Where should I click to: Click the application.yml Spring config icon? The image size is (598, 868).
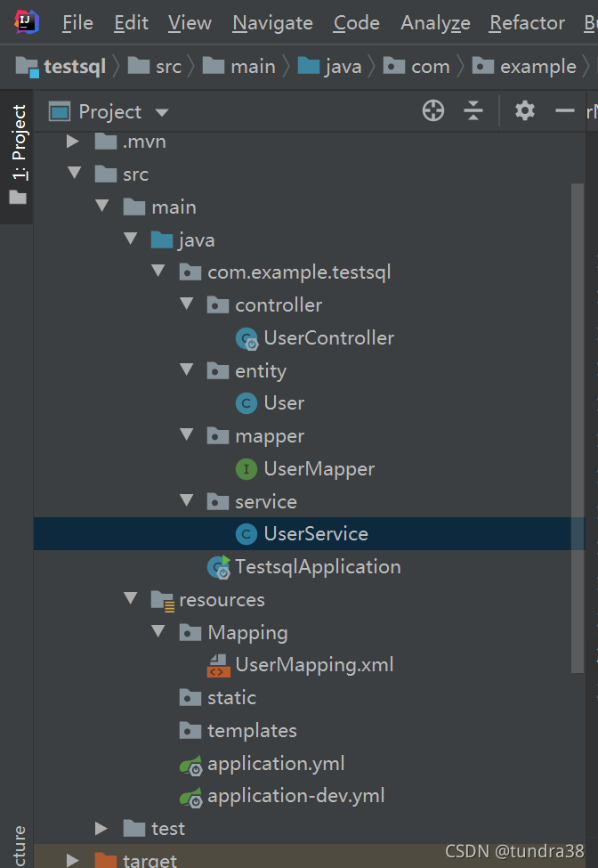point(190,765)
